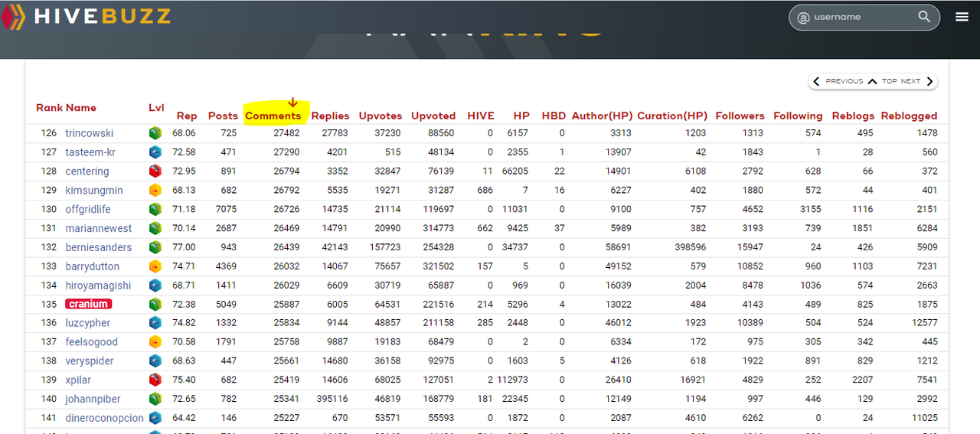The image size is (980, 434).
Task: Sort table by Replies column
Action: point(330,116)
